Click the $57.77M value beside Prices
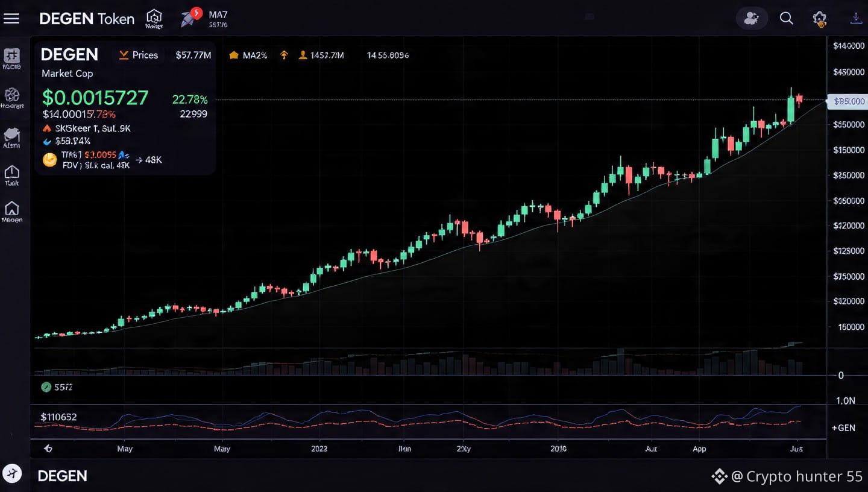This screenshot has width=868, height=492. 193,55
